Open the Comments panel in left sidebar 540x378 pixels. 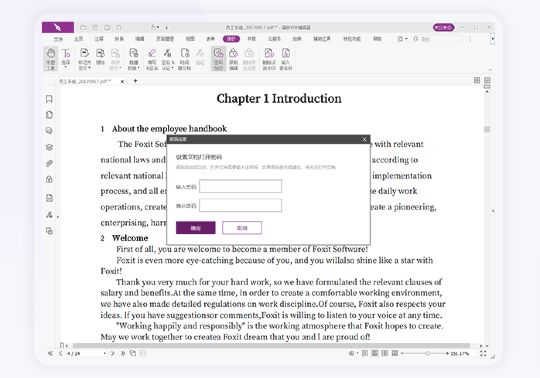pos(49,131)
